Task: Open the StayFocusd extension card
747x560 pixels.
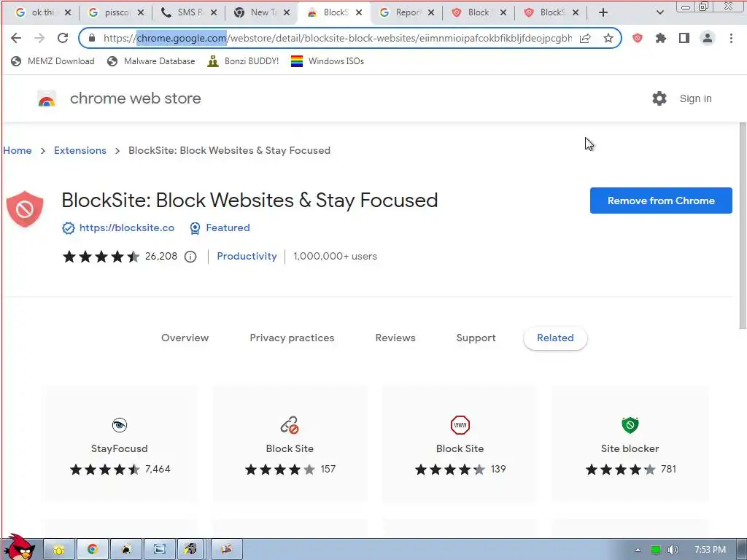Action: [x=120, y=444]
